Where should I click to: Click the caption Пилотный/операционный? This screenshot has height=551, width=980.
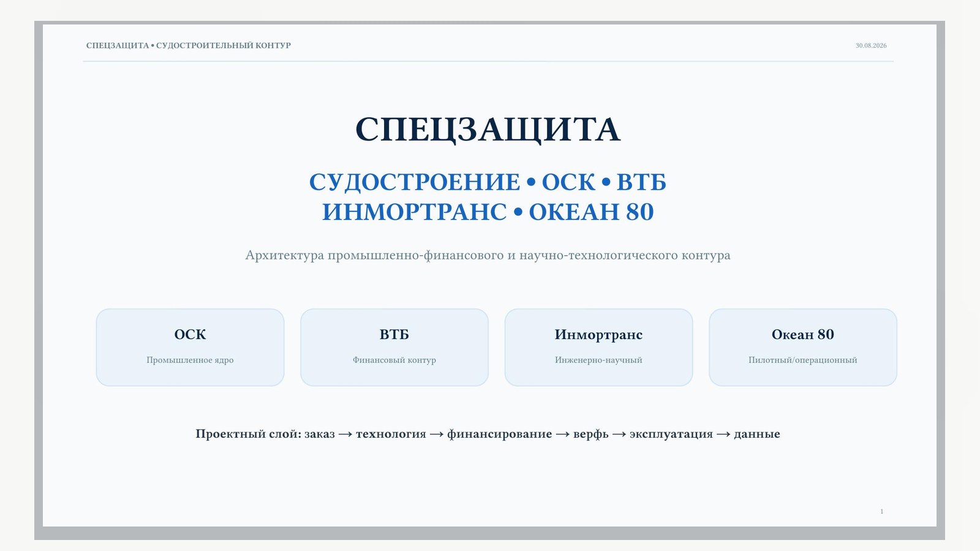803,360
